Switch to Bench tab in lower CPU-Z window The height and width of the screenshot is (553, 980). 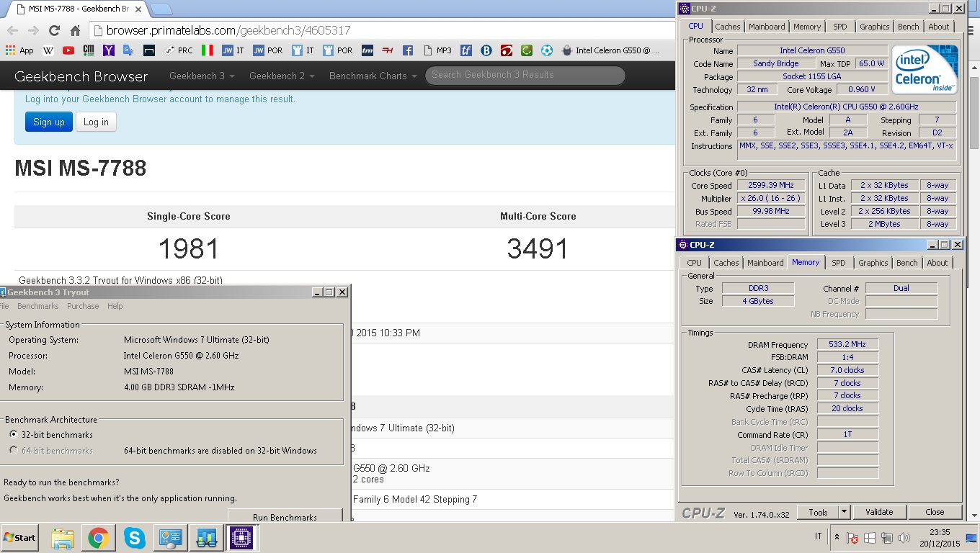(906, 263)
